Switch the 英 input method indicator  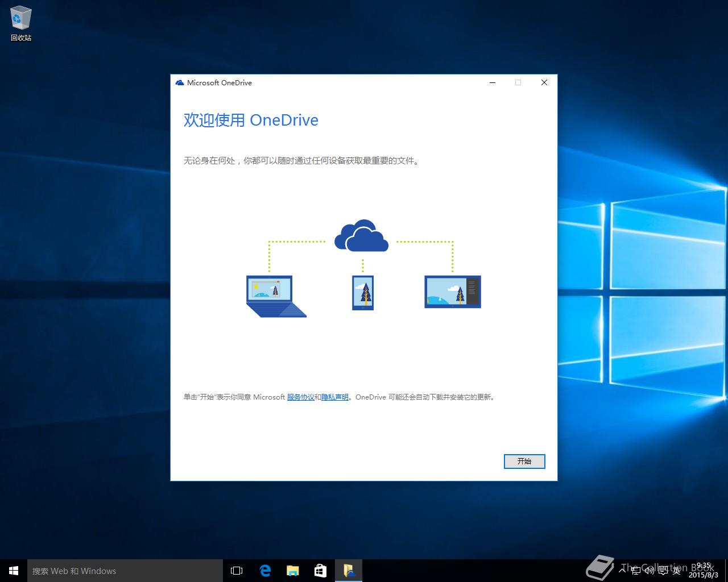point(676,571)
